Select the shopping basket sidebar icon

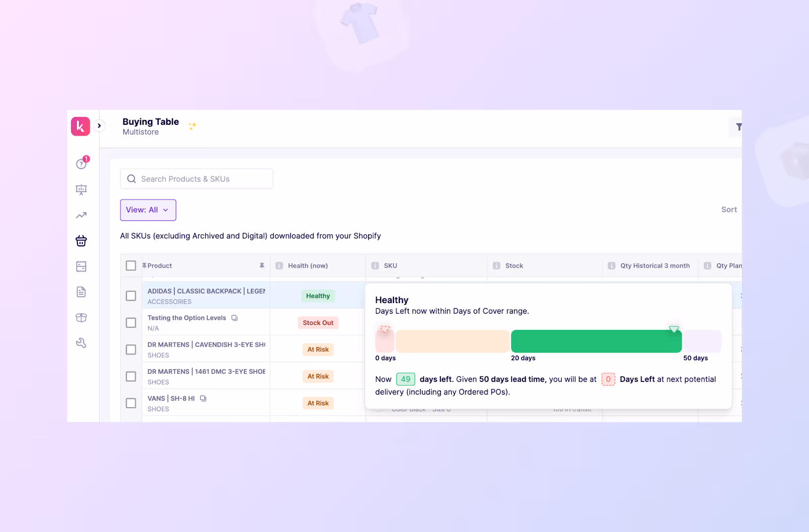[81, 240]
